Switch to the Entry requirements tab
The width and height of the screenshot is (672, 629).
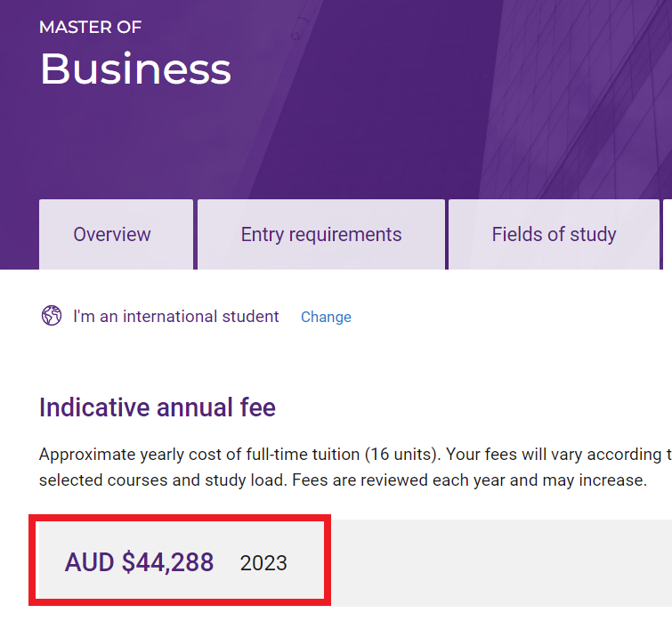(x=321, y=235)
